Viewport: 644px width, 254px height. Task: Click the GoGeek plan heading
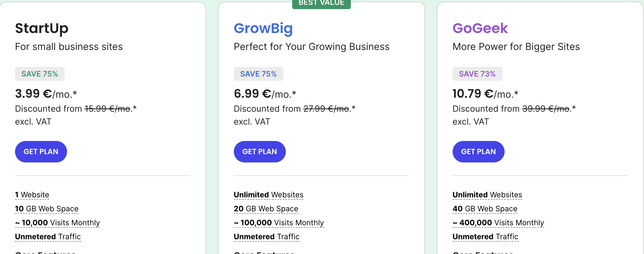[480, 28]
